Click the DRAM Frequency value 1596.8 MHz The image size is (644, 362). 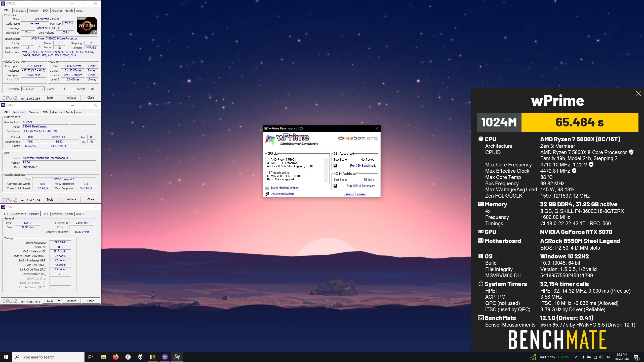pyautogui.click(x=60, y=243)
